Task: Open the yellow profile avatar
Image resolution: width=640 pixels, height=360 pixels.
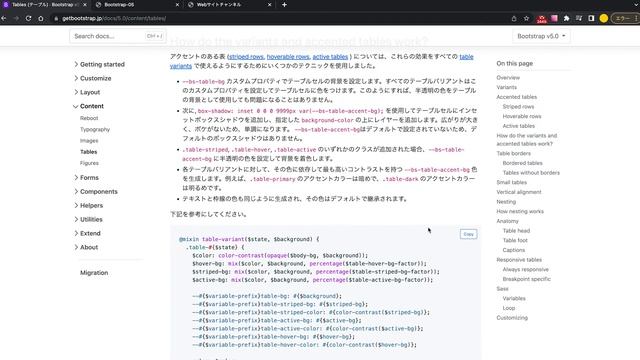Action: (x=604, y=18)
